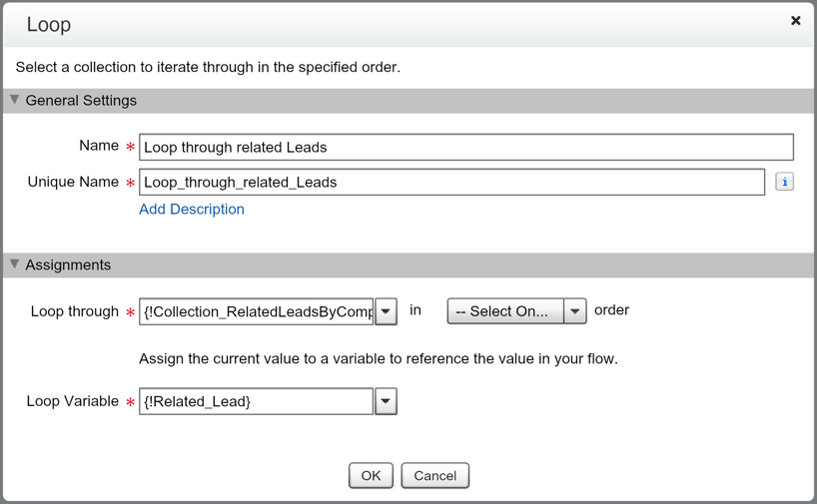Image resolution: width=817 pixels, height=504 pixels.
Task: Open the Add Description link
Action: 192,210
